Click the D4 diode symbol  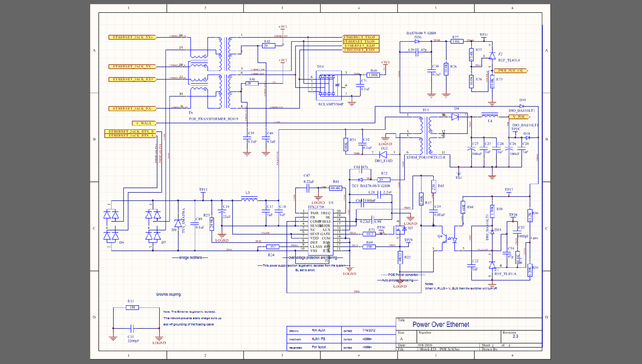[455, 117]
